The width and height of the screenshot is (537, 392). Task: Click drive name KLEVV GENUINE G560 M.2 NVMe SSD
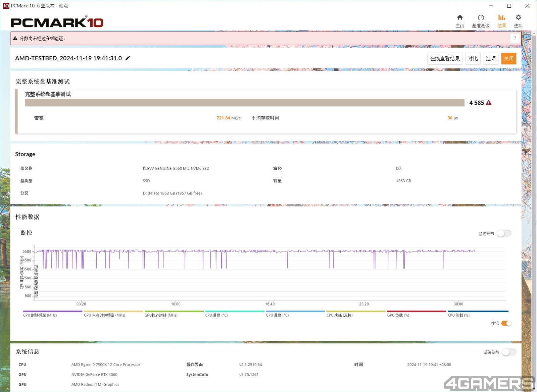pos(176,169)
